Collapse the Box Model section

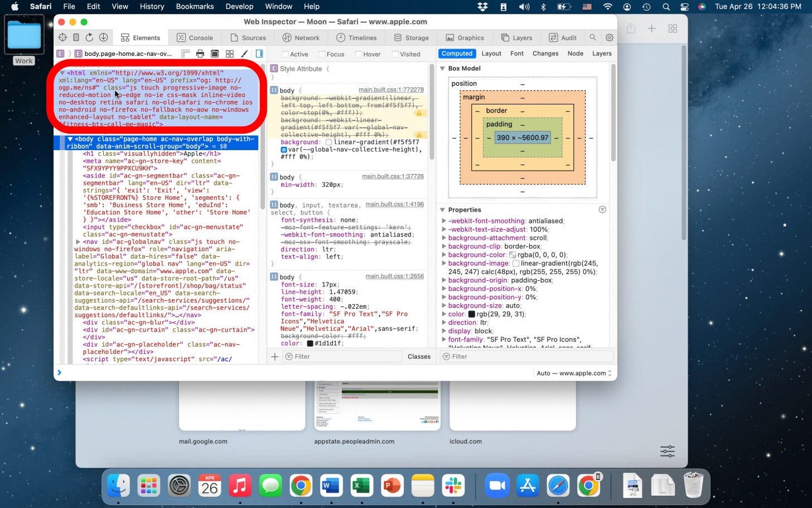(443, 68)
